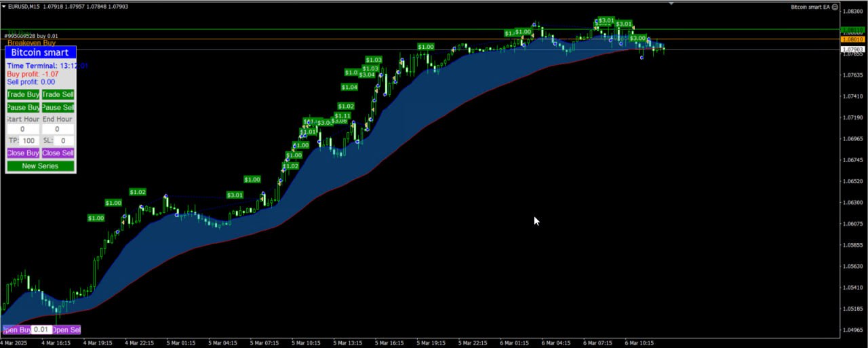The width and height of the screenshot is (868, 348).
Task: Click the Open Buy button
Action: [16, 330]
